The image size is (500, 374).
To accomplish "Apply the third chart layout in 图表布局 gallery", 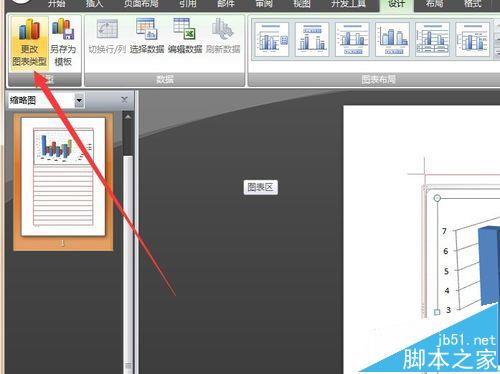I will coord(352,39).
